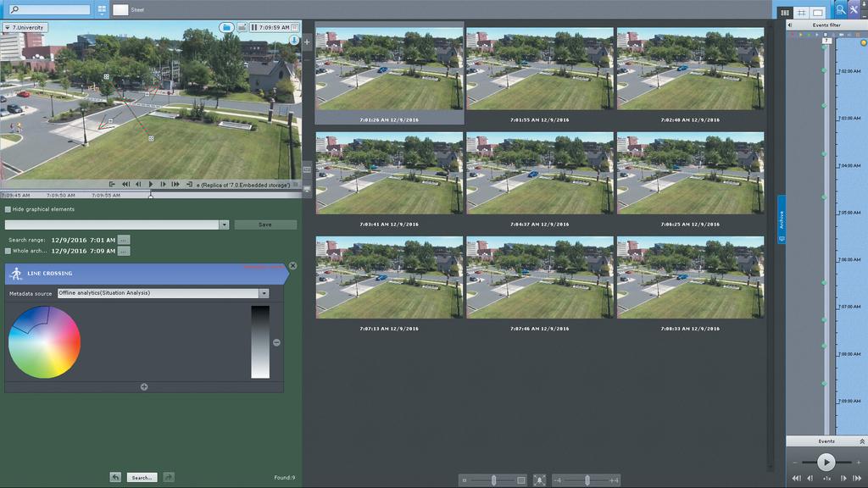
Task: Open start date picker for Search range
Action: coord(124,240)
